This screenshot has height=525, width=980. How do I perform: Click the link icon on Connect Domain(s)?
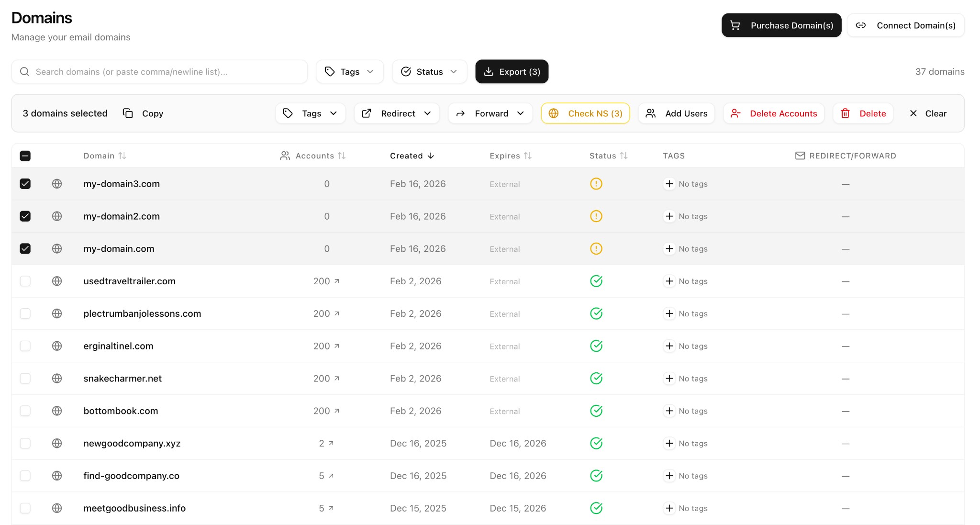(x=860, y=25)
